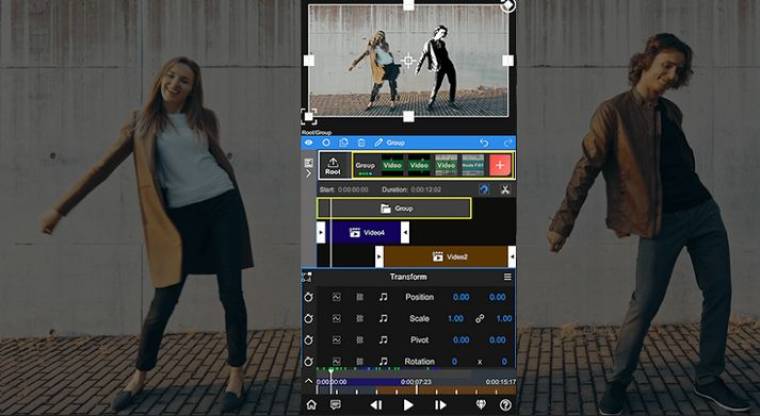Toggle the Position keyframe stopwatch
The width and height of the screenshot is (760, 416).
pos(309,297)
